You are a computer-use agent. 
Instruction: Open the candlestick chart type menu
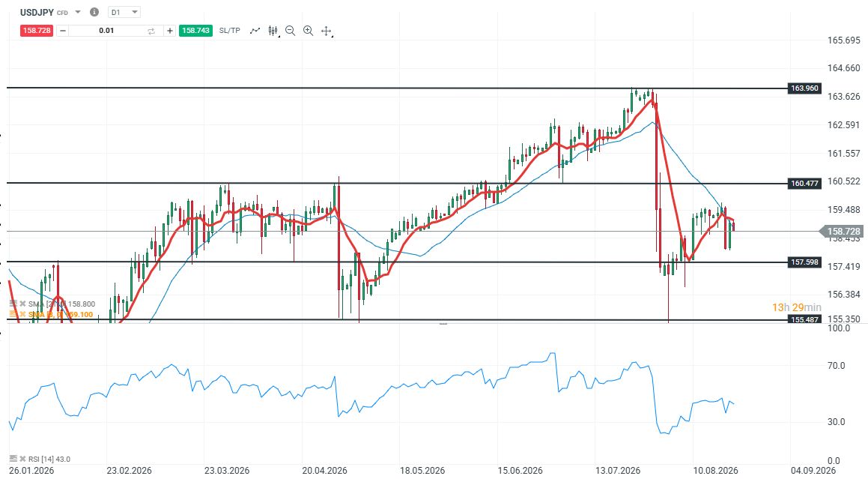[x=273, y=31]
